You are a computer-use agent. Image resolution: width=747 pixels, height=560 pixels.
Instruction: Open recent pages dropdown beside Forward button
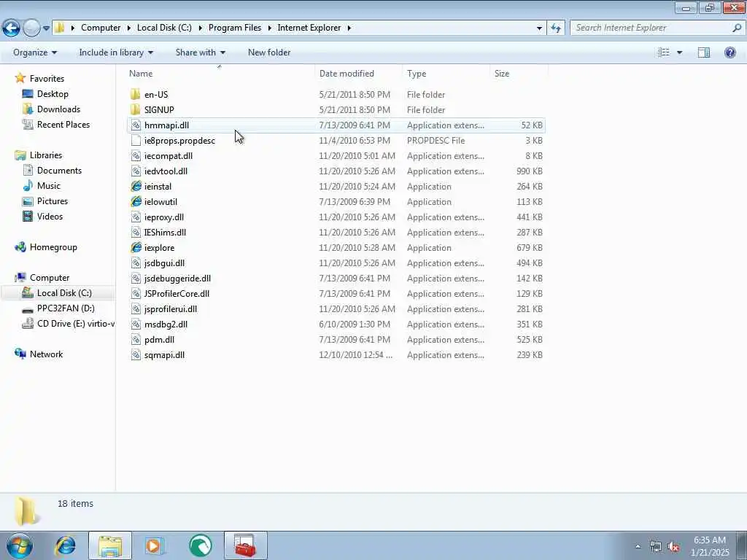coord(46,28)
